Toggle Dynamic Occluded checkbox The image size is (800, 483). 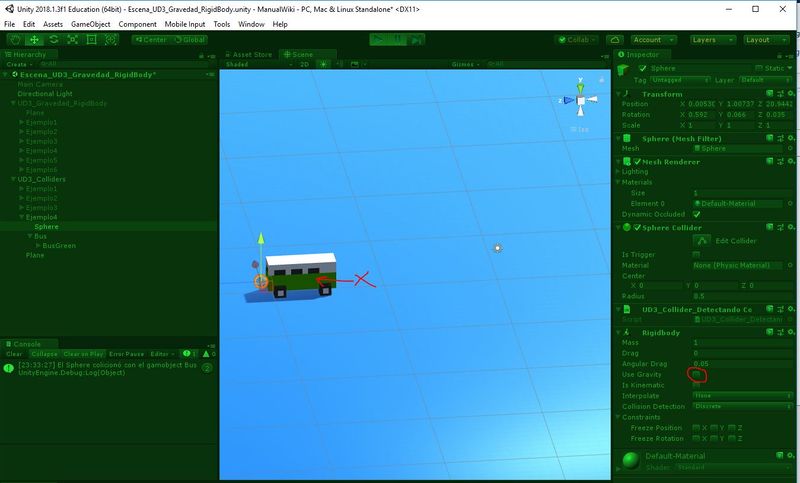pos(696,214)
